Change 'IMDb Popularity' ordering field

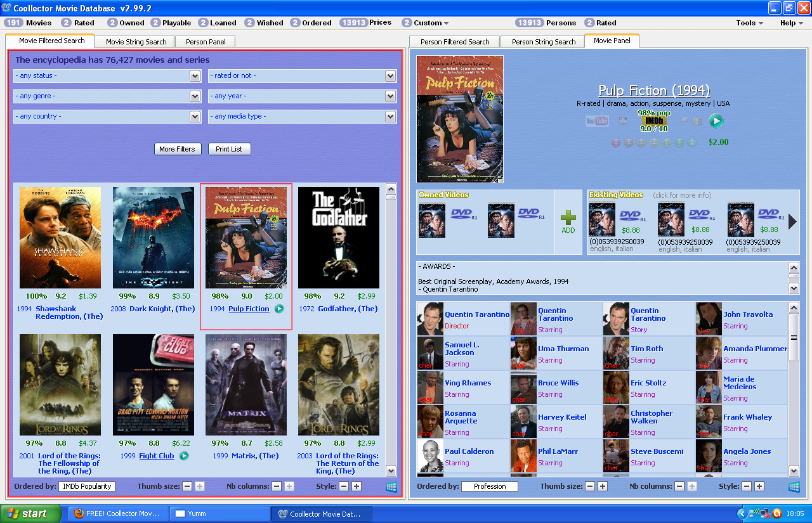87,486
